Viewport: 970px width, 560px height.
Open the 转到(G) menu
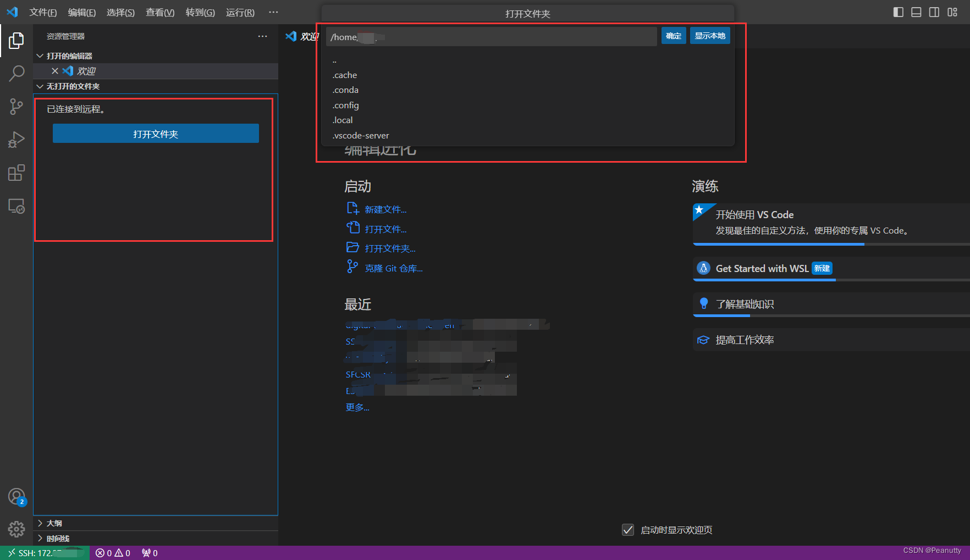coord(200,12)
